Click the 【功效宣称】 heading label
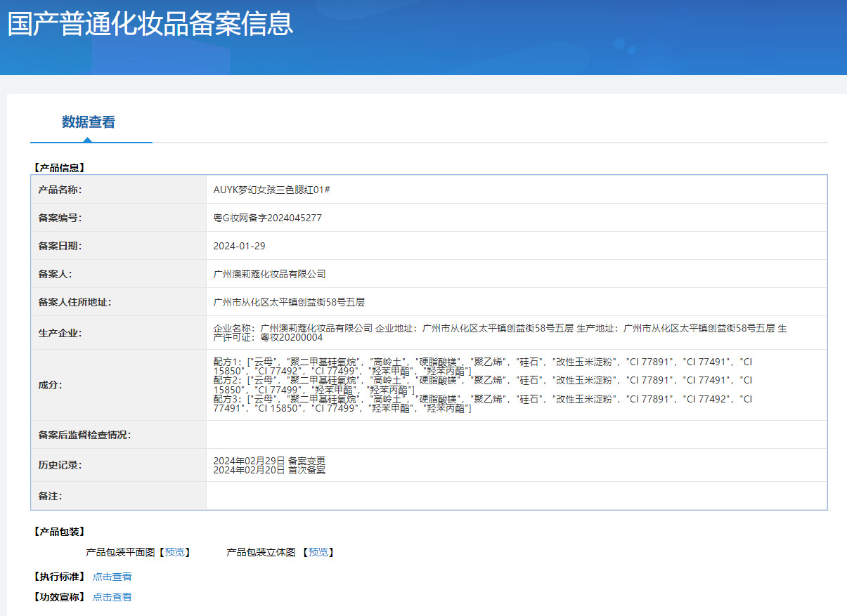847x616 pixels. coord(58,597)
